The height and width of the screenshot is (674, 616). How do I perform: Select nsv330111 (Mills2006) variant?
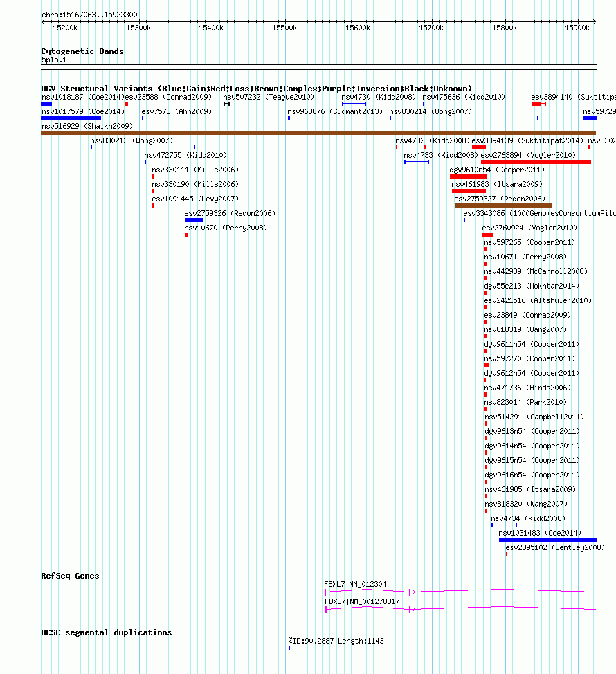pos(195,170)
